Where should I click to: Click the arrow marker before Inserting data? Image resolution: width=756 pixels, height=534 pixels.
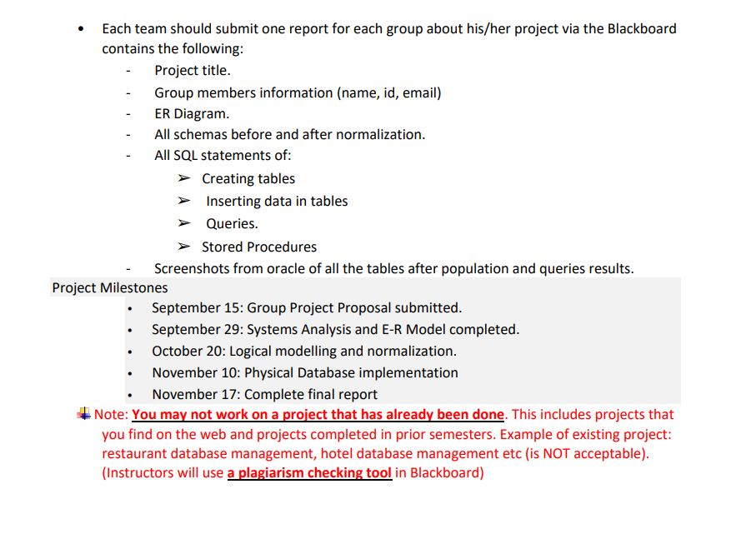click(183, 201)
